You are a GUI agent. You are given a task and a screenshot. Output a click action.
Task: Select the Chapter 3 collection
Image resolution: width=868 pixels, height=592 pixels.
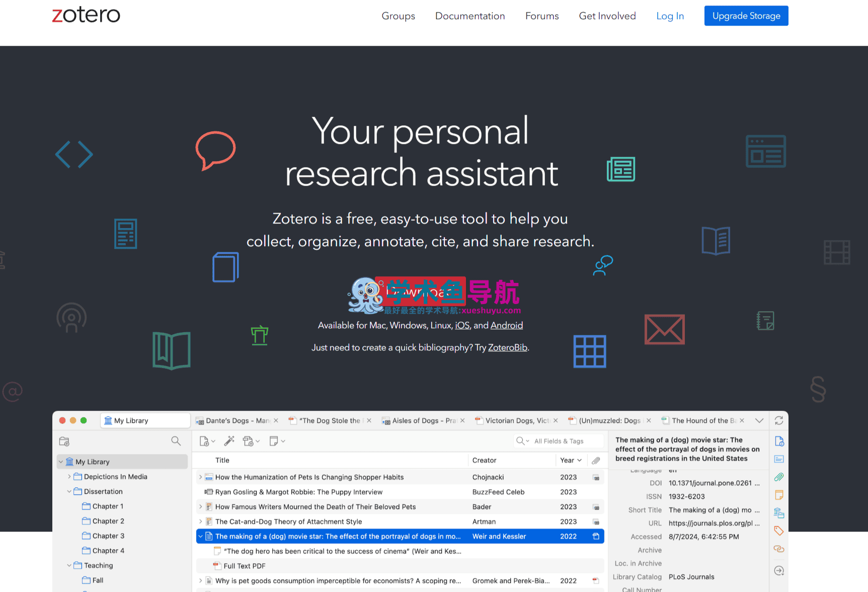click(x=108, y=536)
